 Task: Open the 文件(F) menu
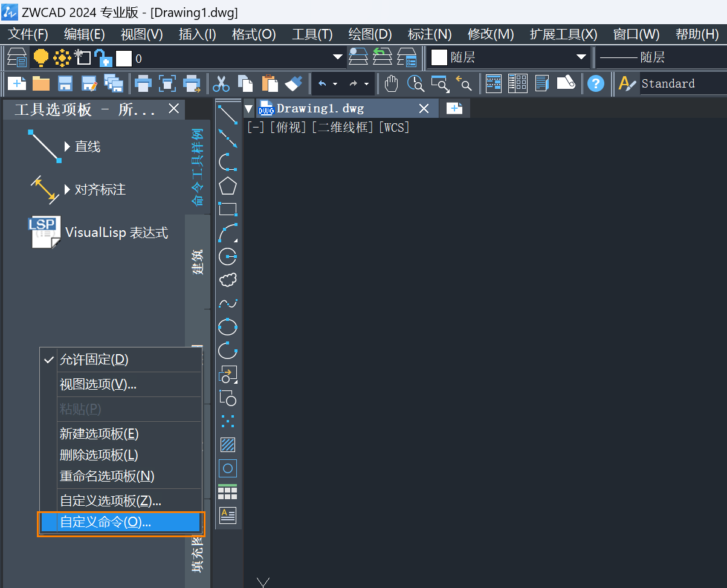point(27,34)
